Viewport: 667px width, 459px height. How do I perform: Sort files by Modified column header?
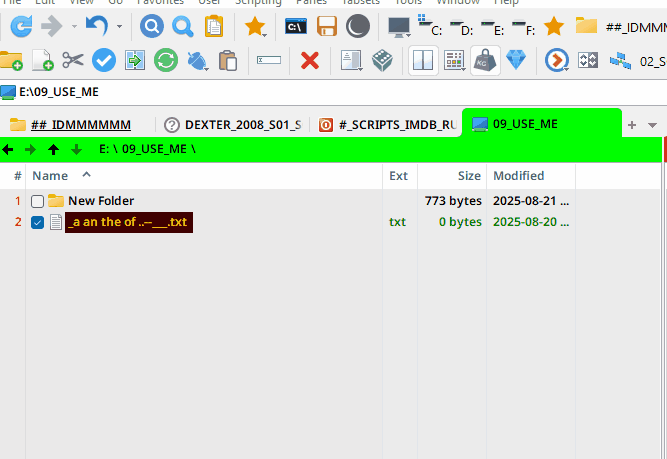[x=518, y=175]
